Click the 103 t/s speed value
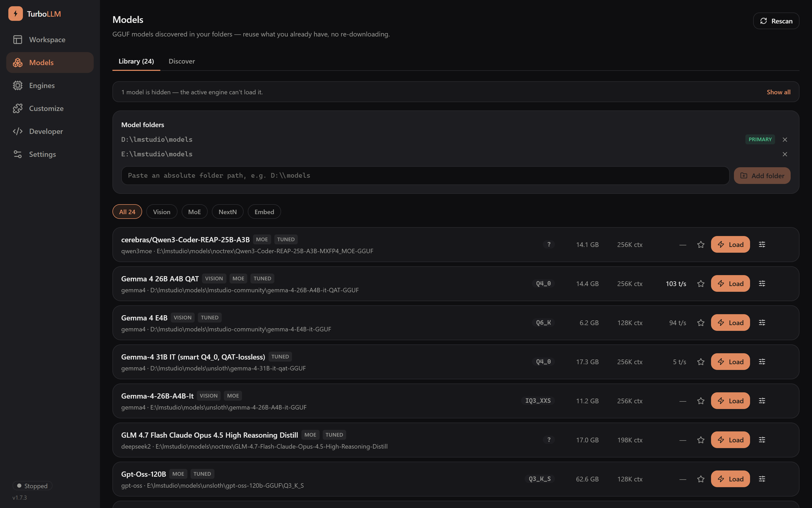 point(676,283)
